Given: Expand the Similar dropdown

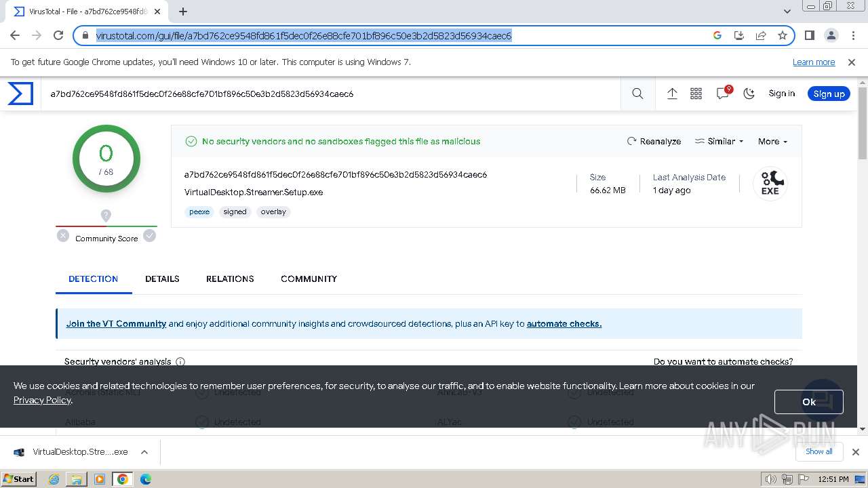Looking at the screenshot, I should click(x=719, y=141).
